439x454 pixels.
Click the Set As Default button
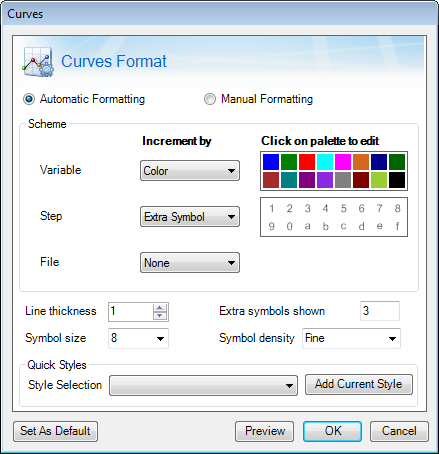click(x=55, y=431)
